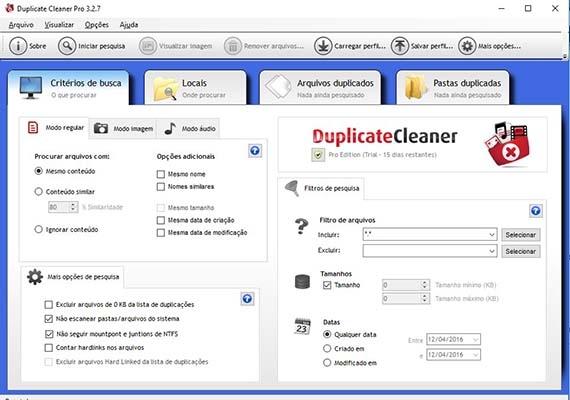Open help icon in Mais opções de pesquisa
This screenshot has width=570, height=400.
pyautogui.click(x=247, y=299)
